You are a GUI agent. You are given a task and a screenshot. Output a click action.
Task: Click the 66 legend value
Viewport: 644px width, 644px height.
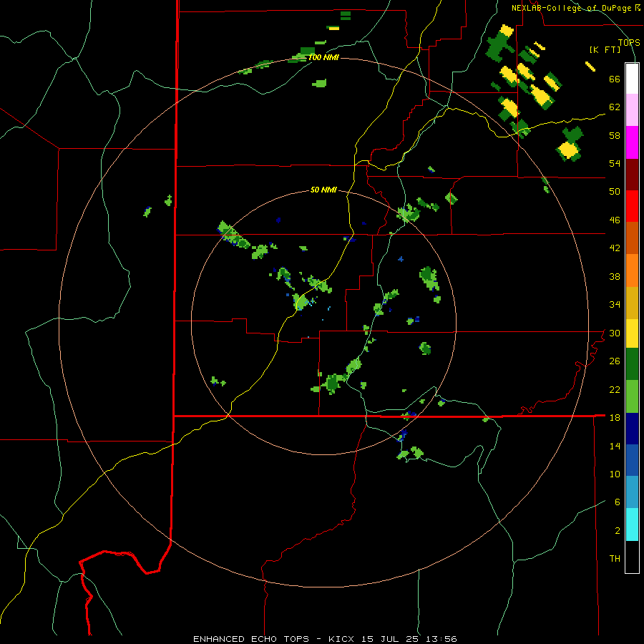(x=615, y=79)
